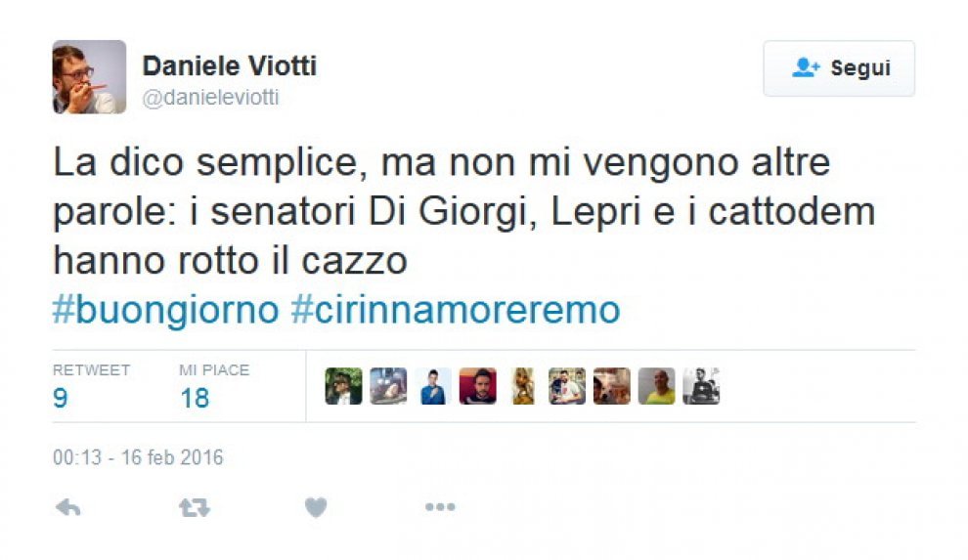Click the second liker avatar thumbnail
The height and width of the screenshot is (560, 968).
click(388, 386)
